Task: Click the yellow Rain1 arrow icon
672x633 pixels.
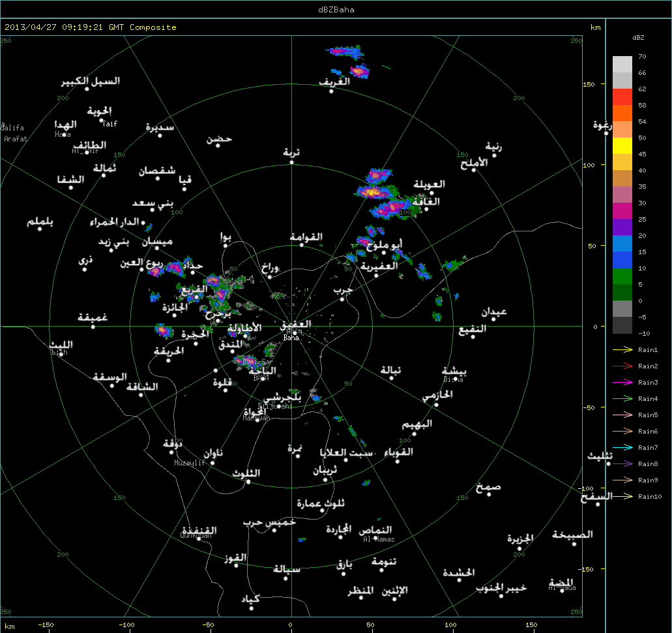Action: click(622, 349)
